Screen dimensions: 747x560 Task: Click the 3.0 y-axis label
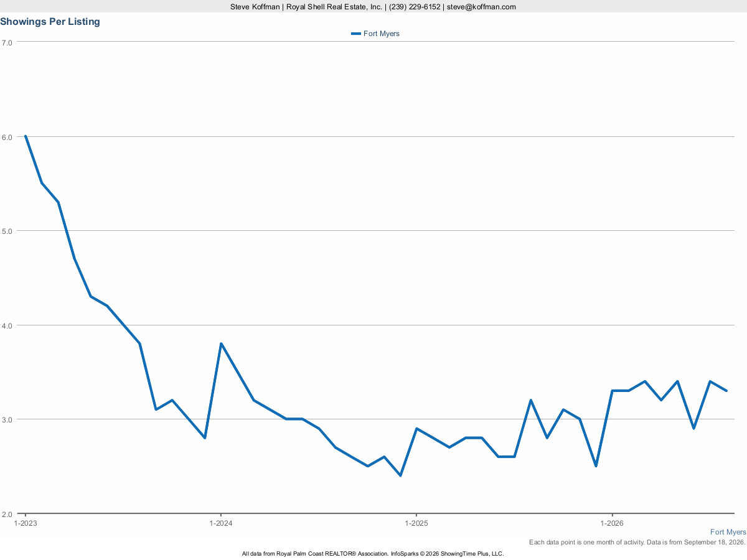[x=7, y=419]
